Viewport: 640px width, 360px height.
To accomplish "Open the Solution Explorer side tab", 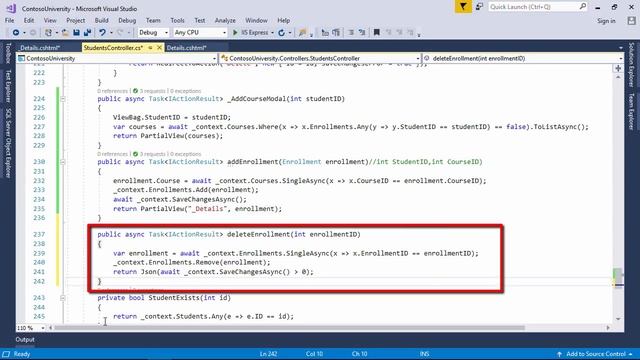I will (631, 65).
